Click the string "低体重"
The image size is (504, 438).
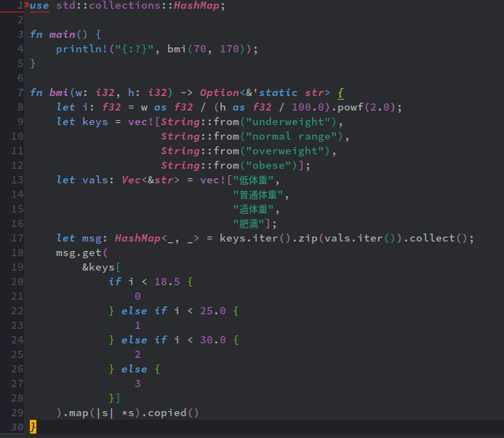[253, 180]
